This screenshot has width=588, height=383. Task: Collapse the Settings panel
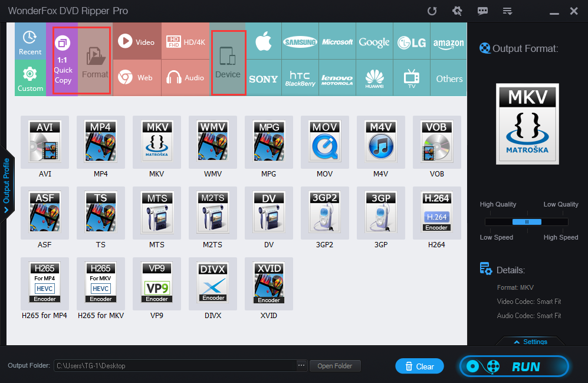[530, 341]
